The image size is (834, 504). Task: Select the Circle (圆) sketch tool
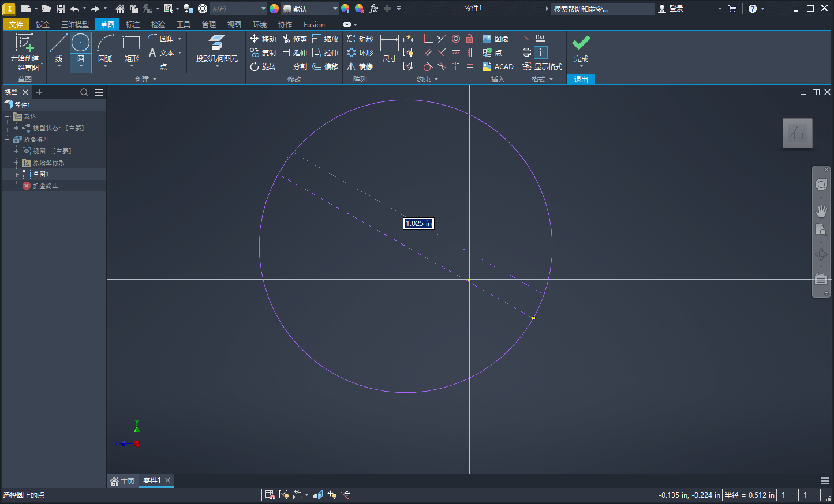(81, 49)
